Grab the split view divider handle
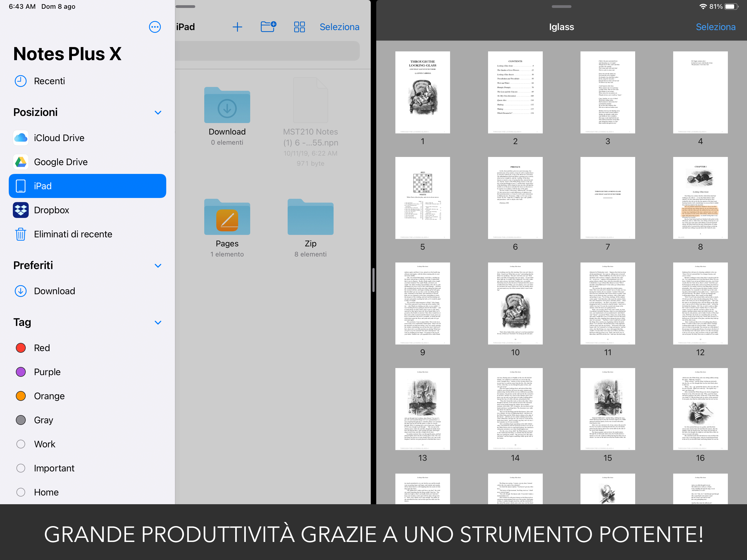747x560 pixels. 373,280
